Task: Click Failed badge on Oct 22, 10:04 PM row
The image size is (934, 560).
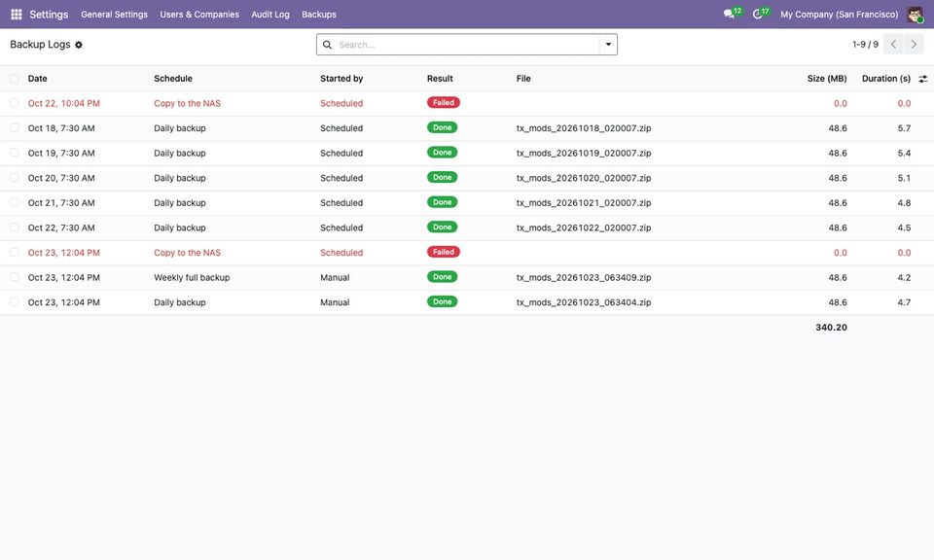Action: (444, 103)
